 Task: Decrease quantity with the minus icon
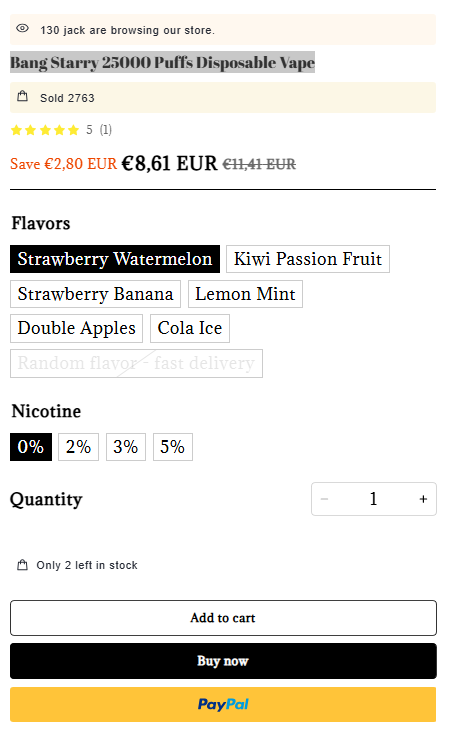click(x=324, y=499)
